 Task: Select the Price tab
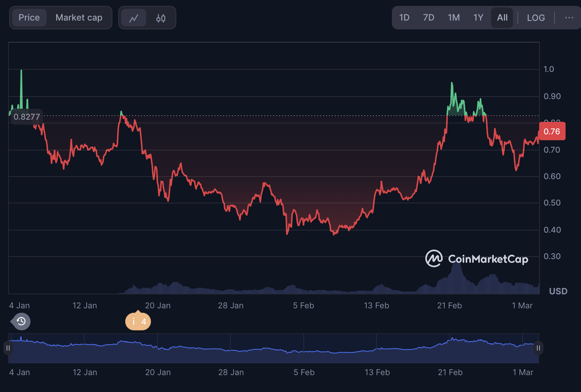click(x=29, y=18)
